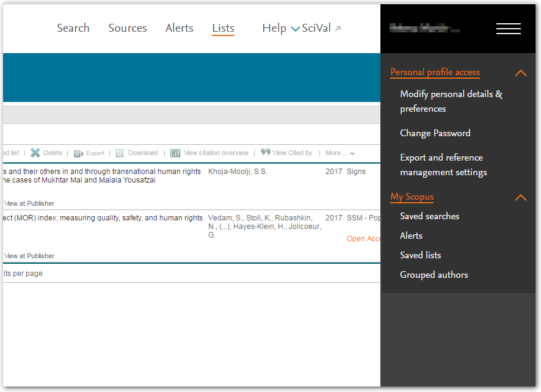Click the blurred username in header

coord(424,28)
